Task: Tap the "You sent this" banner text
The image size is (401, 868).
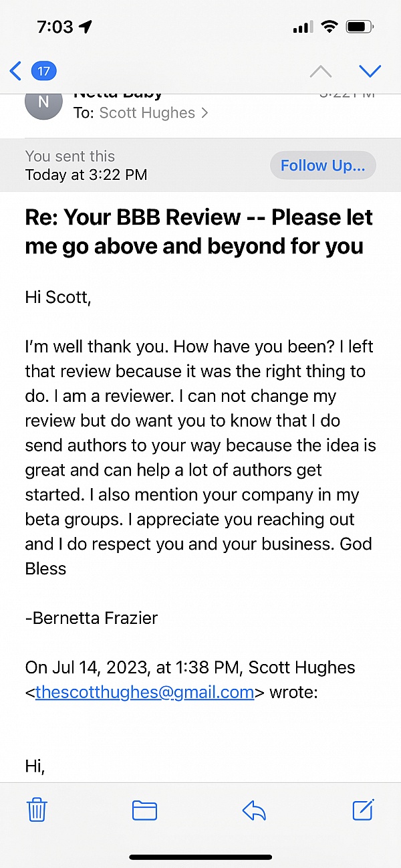Action: click(70, 156)
